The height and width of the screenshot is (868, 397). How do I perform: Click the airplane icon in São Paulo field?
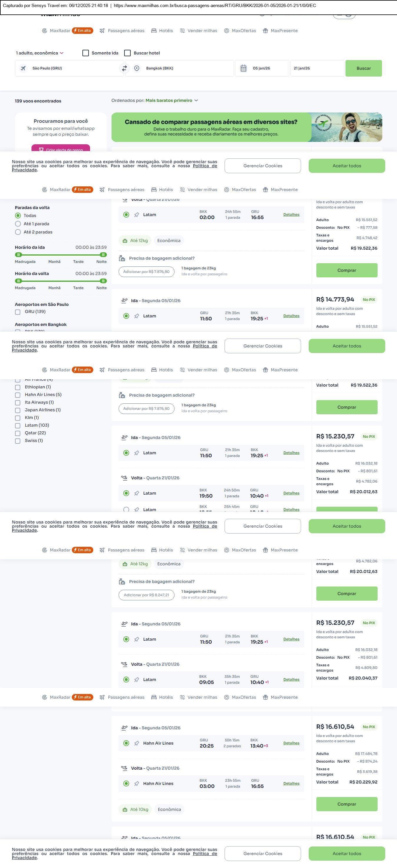pyautogui.click(x=23, y=68)
